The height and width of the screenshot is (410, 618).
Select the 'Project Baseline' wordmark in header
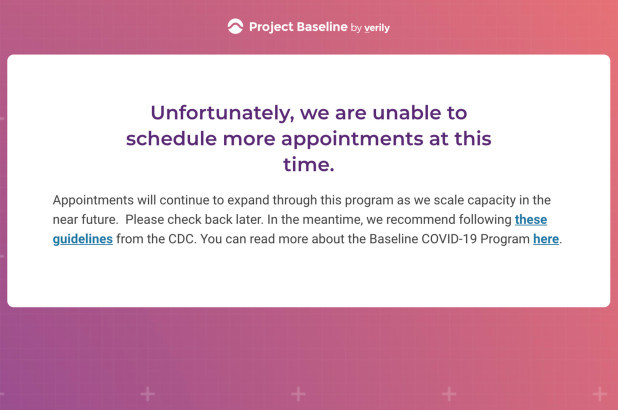pos(298,27)
